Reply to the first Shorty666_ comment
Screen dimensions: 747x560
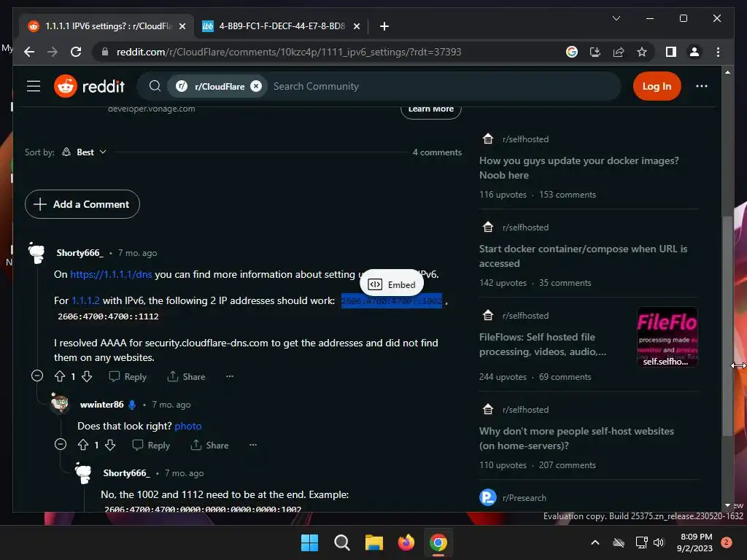tap(128, 377)
